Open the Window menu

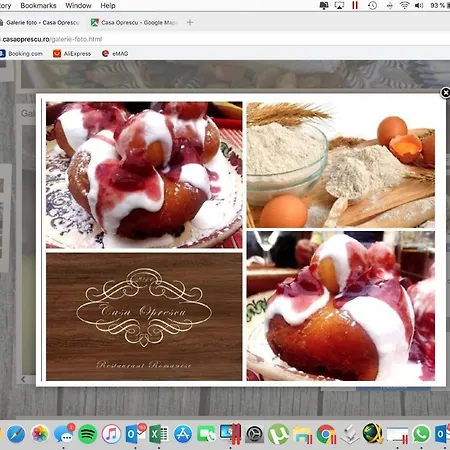pyautogui.click(x=78, y=5)
